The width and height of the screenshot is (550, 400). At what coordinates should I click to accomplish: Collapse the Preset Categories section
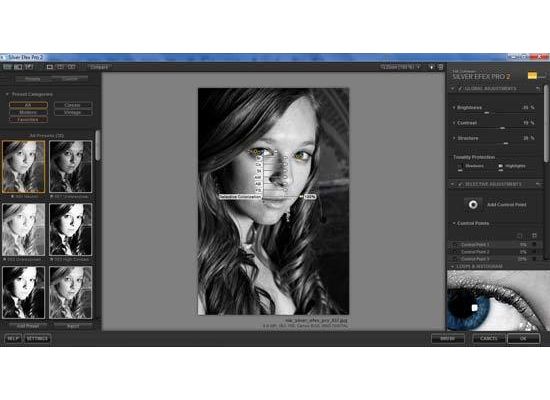(x=7, y=94)
